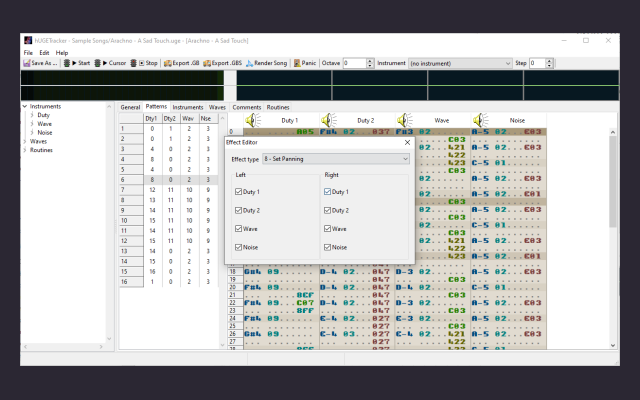Screen dimensions: 640x400
Task: Expand the Waves tree node
Action: [x=25, y=141]
